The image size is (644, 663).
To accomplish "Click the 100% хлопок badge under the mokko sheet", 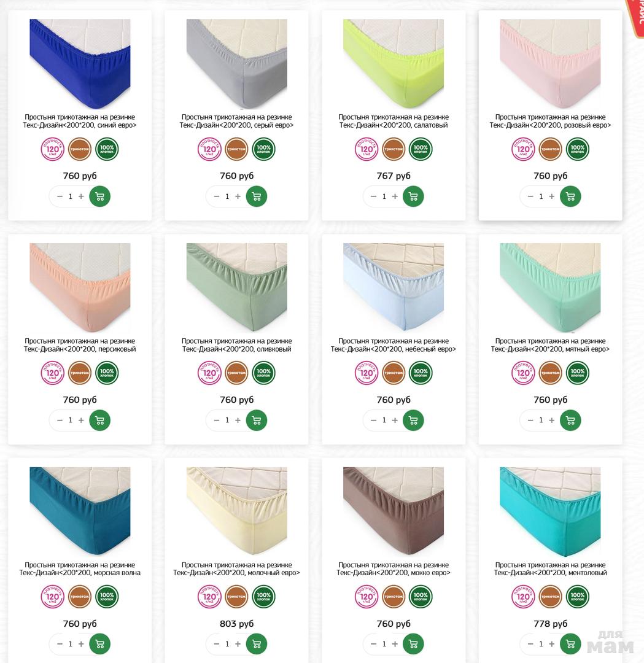I will (421, 596).
